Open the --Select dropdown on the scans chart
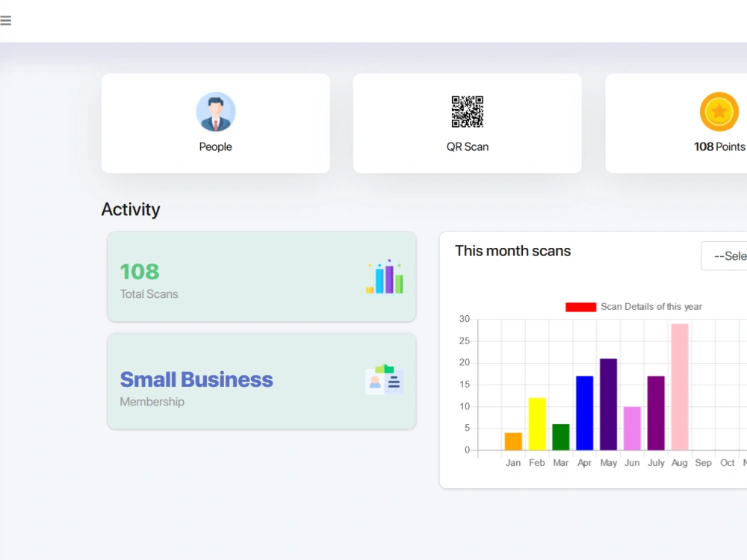The height and width of the screenshot is (560, 747). [728, 255]
